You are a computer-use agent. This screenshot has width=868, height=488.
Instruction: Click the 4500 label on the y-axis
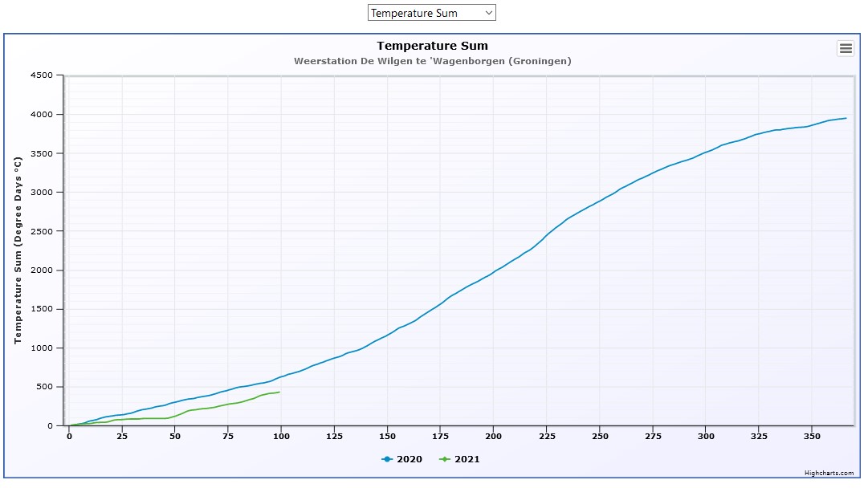point(41,75)
